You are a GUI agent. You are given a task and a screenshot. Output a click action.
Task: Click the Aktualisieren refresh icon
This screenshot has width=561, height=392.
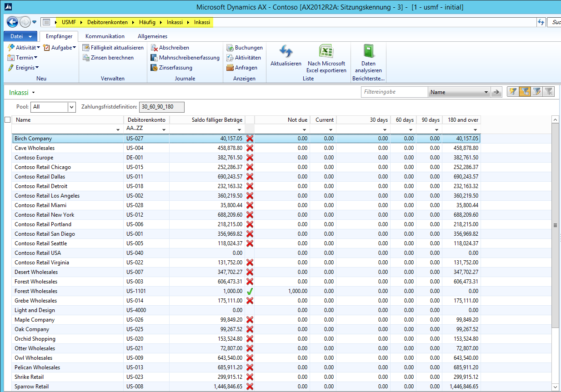[x=286, y=51]
